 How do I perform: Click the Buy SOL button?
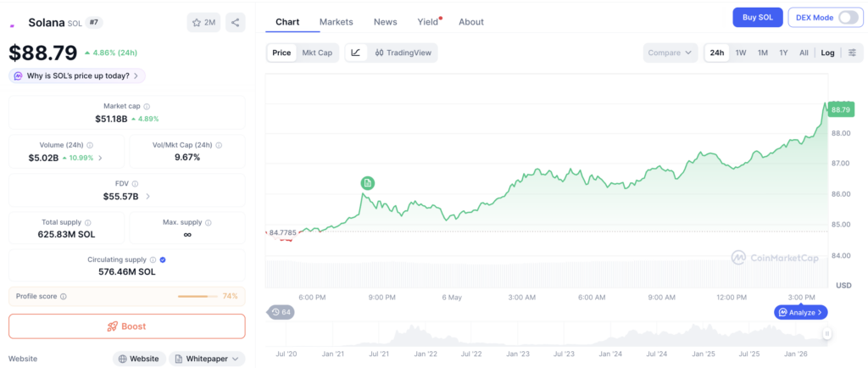[x=758, y=17]
